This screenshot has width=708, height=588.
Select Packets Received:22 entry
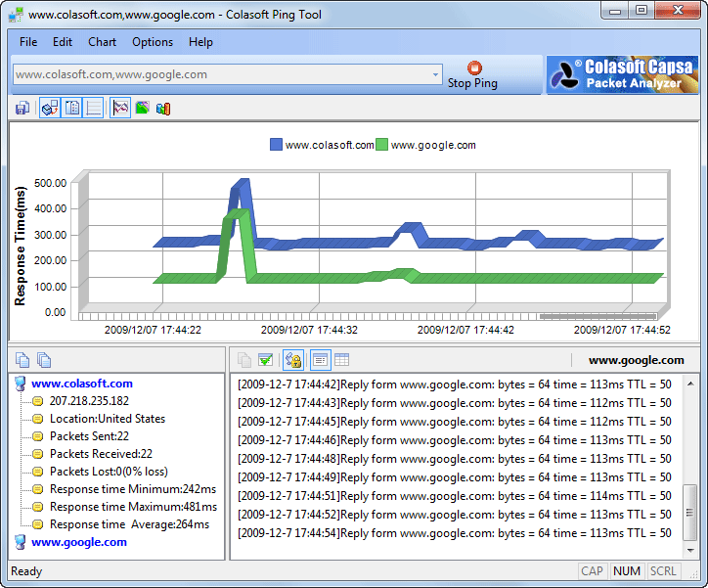click(x=101, y=454)
